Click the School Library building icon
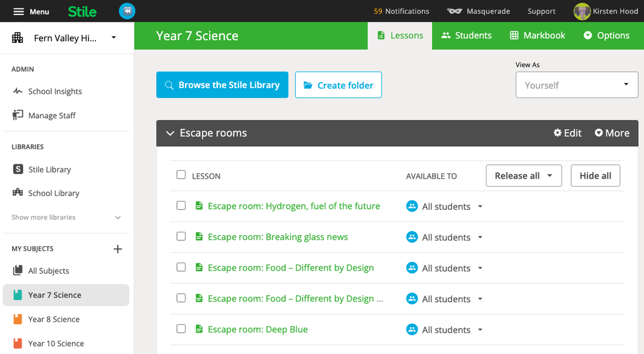The image size is (644, 354). click(18, 193)
